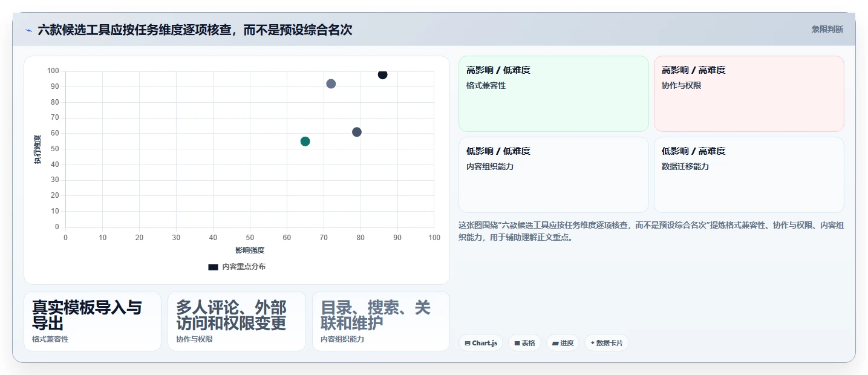868x375 pixels.
Task: Click the 表格 tag chip
Action: coord(524,343)
